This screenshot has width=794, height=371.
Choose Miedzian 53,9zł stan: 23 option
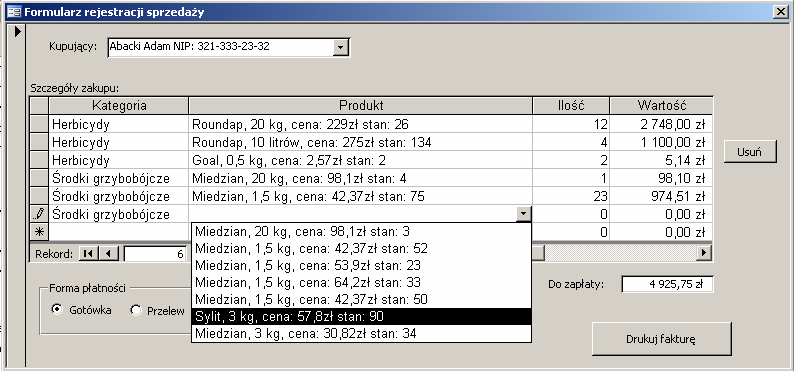362,265
